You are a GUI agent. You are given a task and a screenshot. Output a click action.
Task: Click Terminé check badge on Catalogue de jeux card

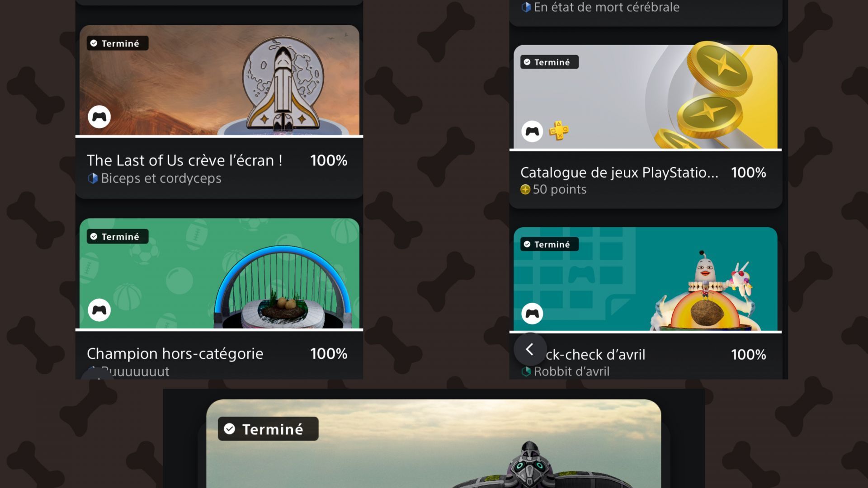click(549, 62)
